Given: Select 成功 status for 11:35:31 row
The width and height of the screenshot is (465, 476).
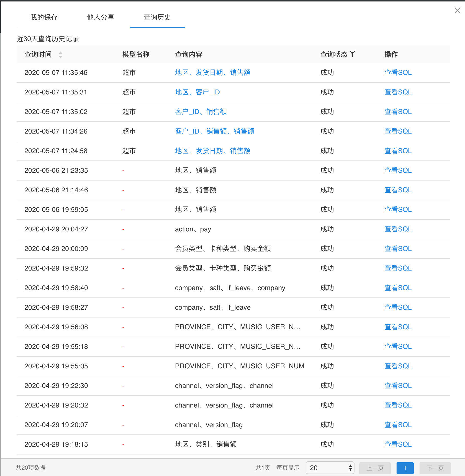Looking at the screenshot, I should (327, 92).
